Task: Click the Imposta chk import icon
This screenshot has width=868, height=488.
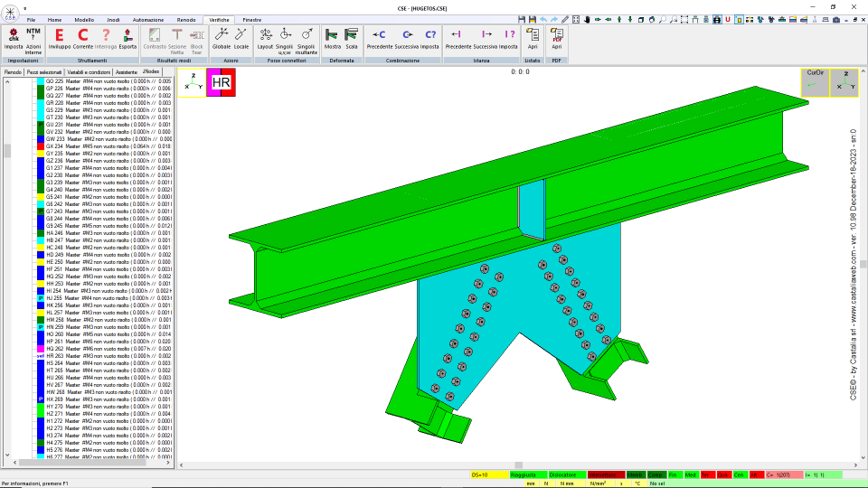Action: pos(14,39)
